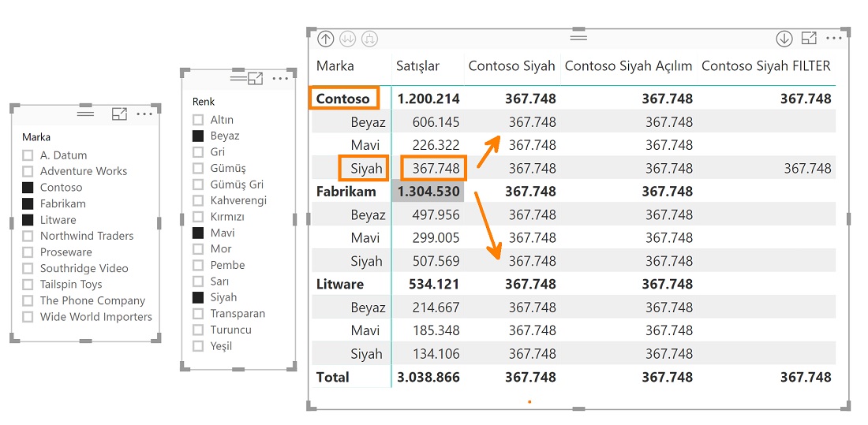Image resolution: width=868 pixels, height=425 pixels.
Task: Check Gri color option
Action: point(197,151)
